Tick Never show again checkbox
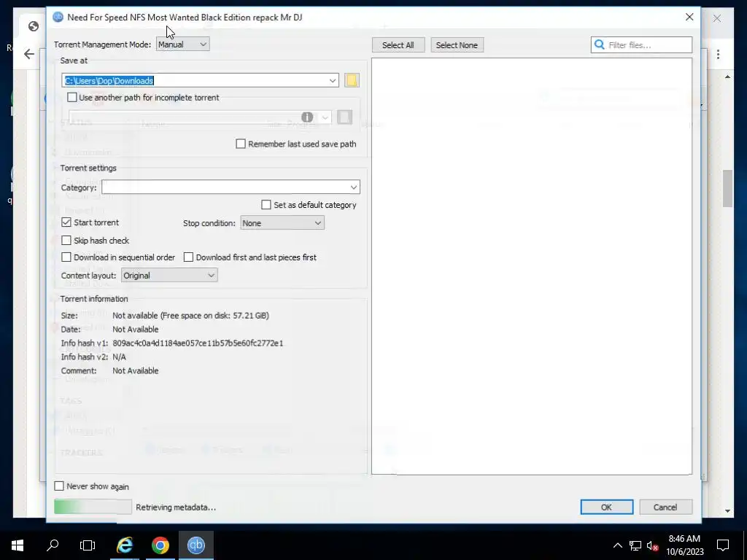747x560 pixels. coord(59,486)
